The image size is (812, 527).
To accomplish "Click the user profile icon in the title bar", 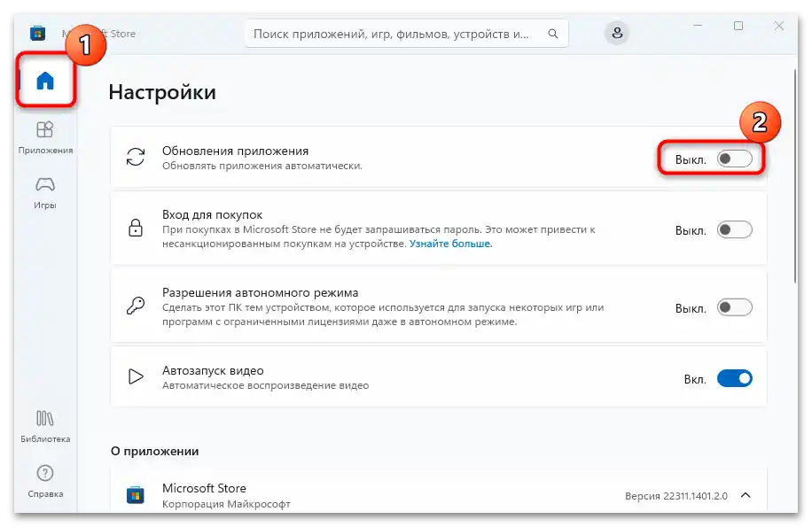I will tap(617, 33).
